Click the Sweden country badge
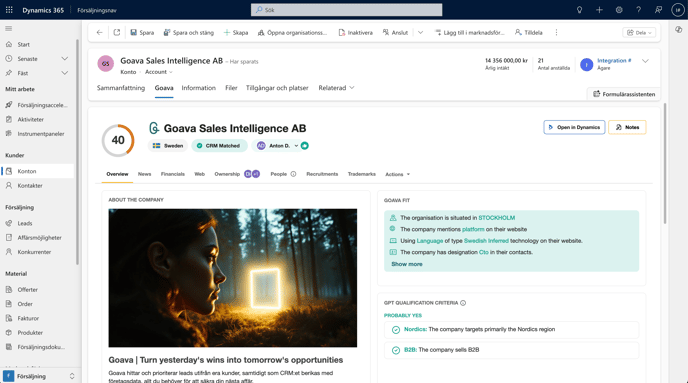The width and height of the screenshot is (688, 383). pos(168,146)
